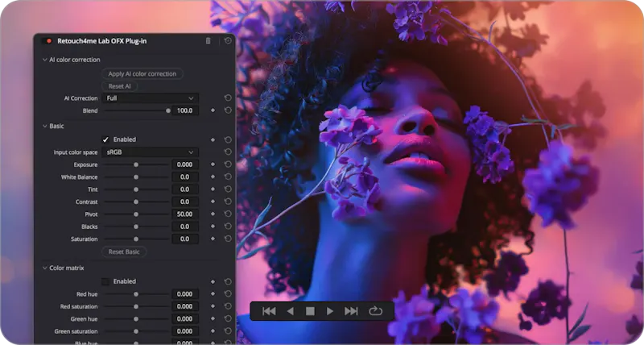
Task: Adjust the Red saturation slider
Action: coord(136,306)
